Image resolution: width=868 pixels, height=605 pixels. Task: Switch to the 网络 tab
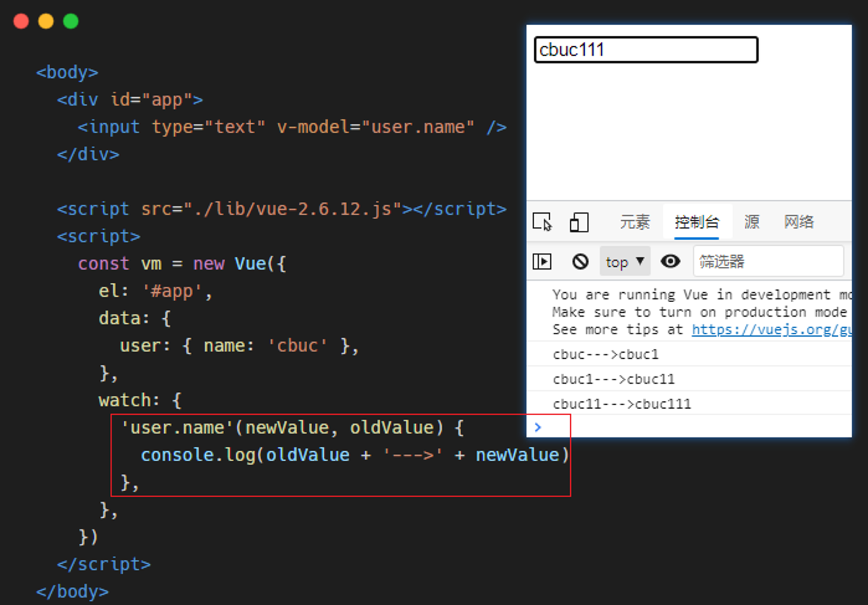(x=799, y=222)
